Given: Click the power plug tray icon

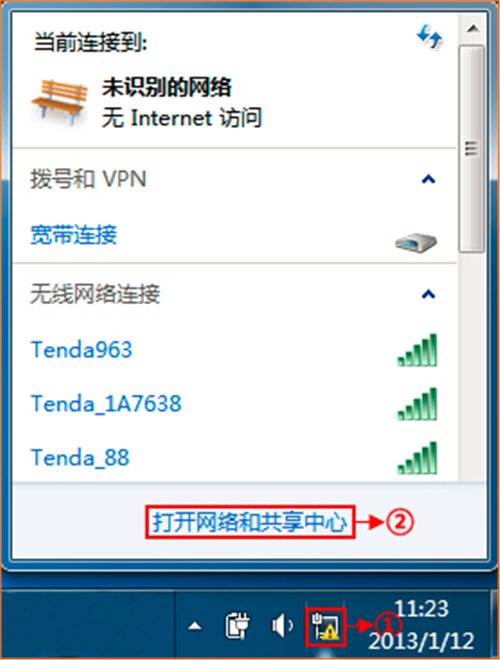Looking at the screenshot, I should pos(237,626).
